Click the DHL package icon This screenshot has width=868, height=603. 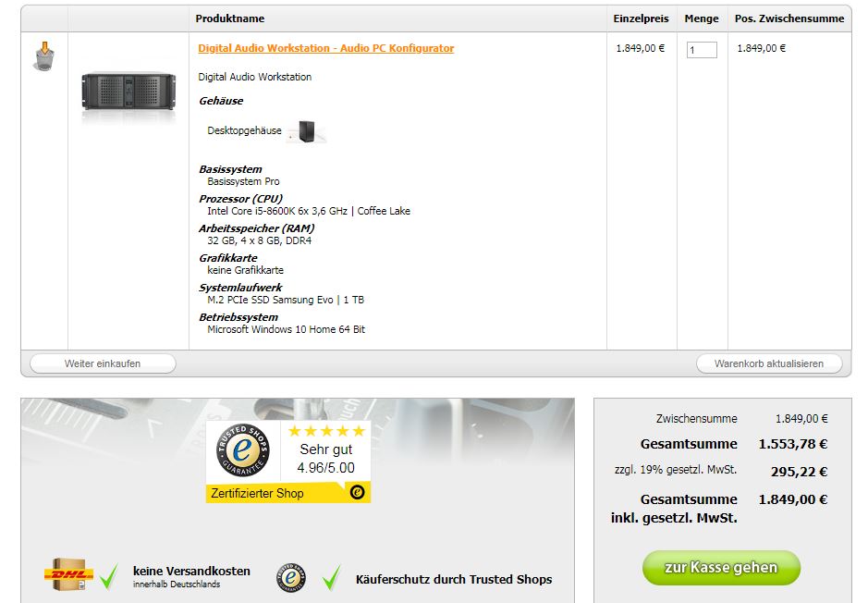67,574
